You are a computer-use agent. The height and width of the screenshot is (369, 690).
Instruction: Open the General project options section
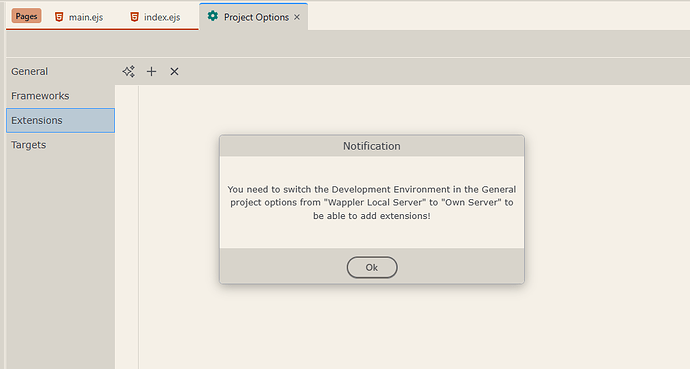pos(60,71)
